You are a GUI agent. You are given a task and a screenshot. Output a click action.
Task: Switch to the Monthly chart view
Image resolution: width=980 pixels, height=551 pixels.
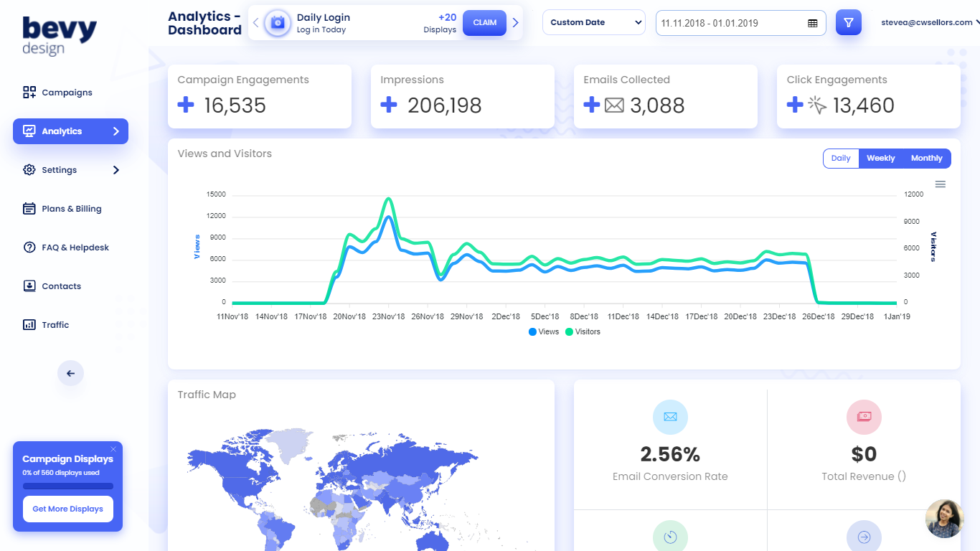pos(926,158)
